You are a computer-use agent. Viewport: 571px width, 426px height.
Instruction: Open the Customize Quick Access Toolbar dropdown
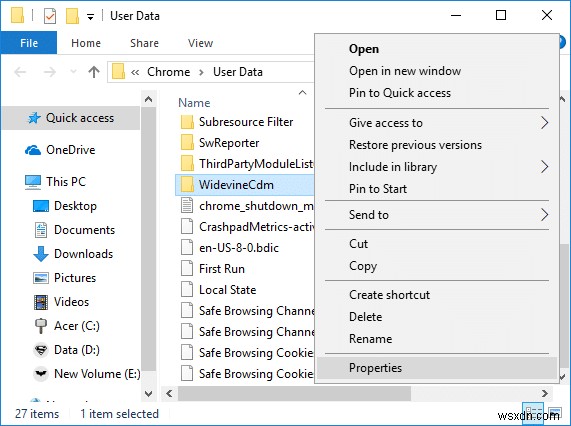[90, 17]
